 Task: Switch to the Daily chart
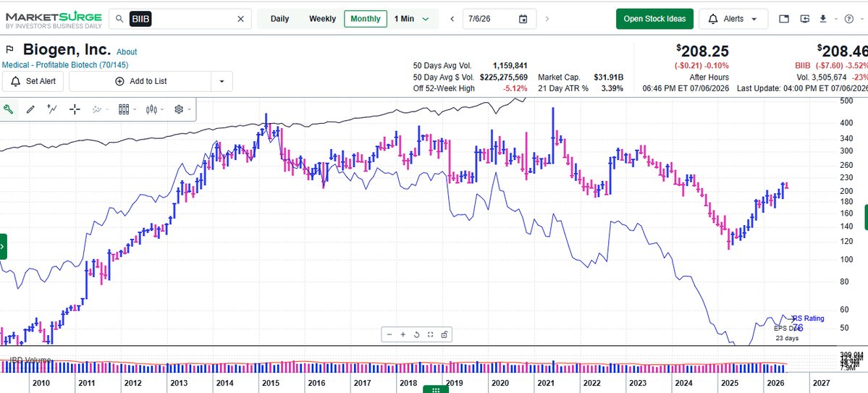coord(279,19)
